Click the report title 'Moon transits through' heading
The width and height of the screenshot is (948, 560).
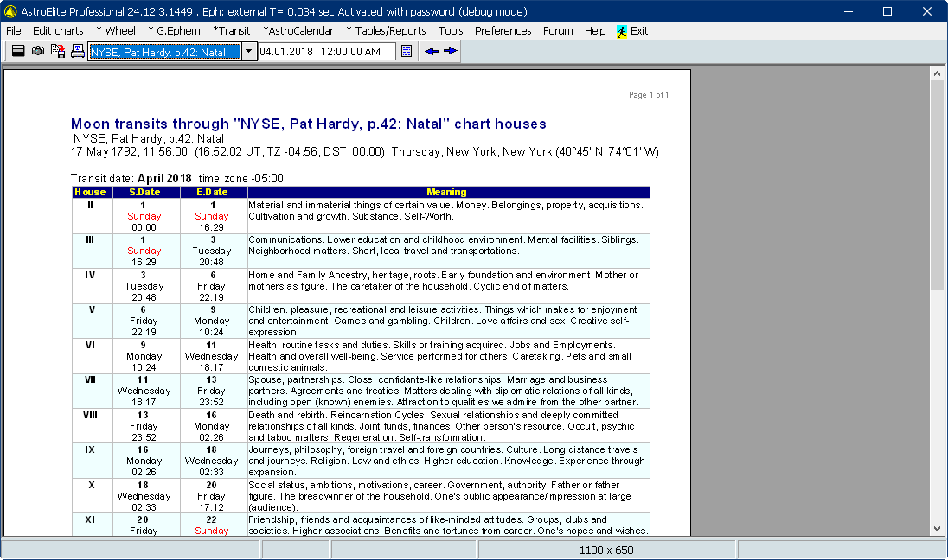(x=308, y=124)
